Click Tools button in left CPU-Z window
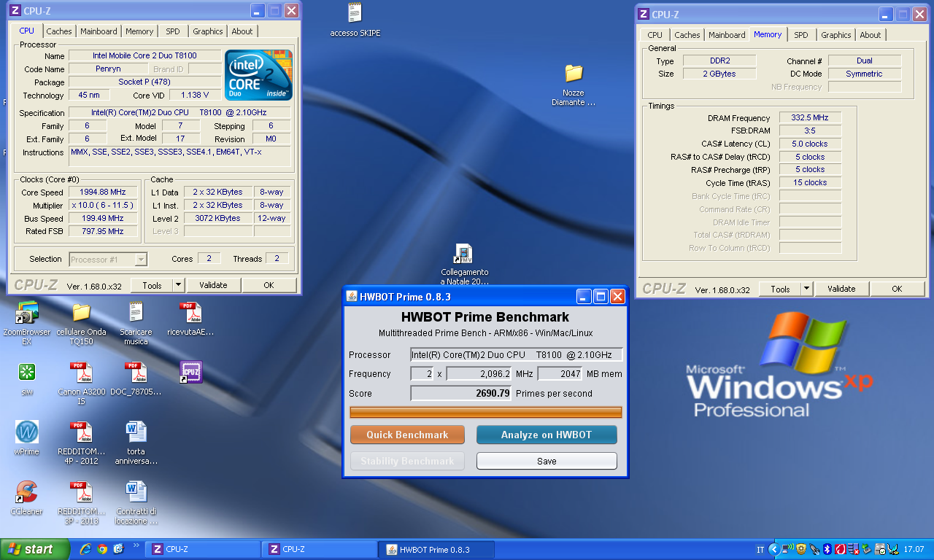The image size is (934, 560). [152, 285]
